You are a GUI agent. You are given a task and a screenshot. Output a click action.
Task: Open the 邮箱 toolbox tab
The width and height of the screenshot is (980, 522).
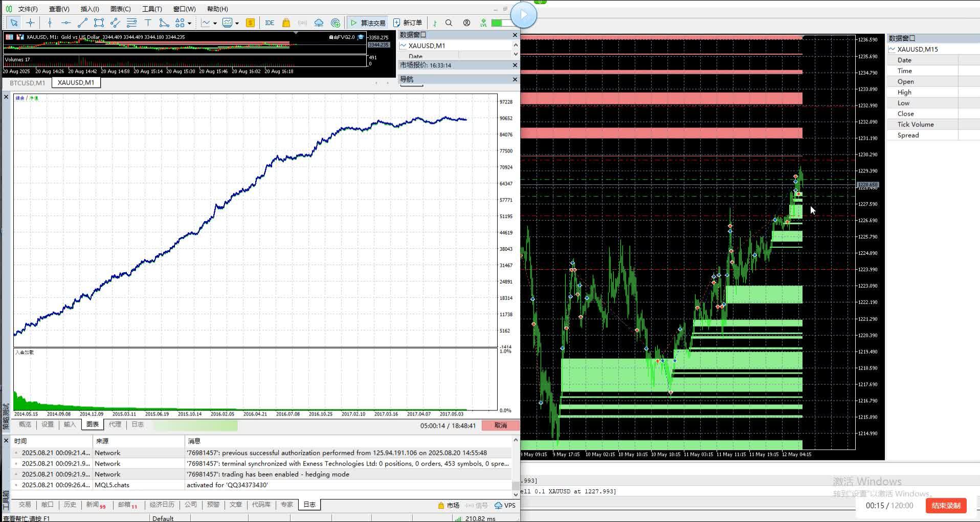(x=127, y=505)
